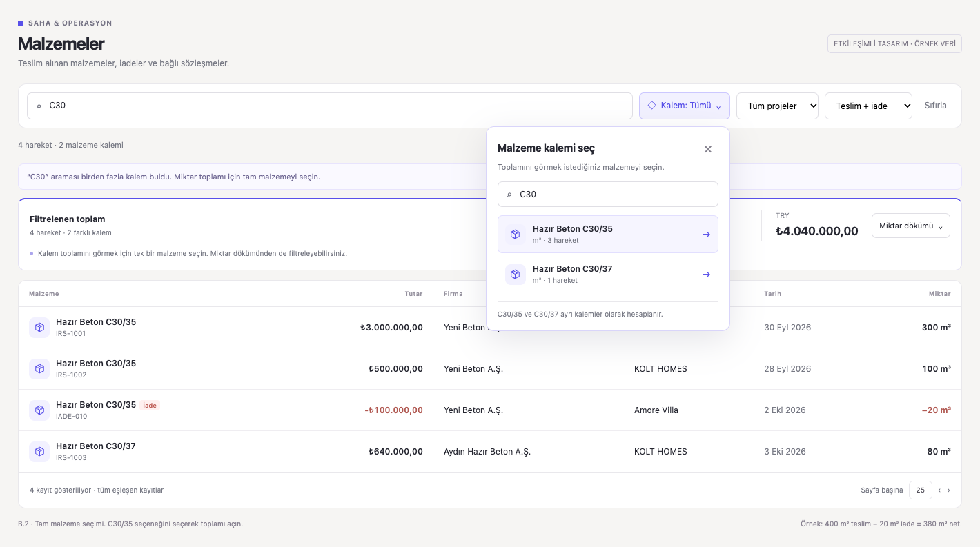The image size is (980, 547).
Task: Click the arrow on the Hazır Beton C30/37 option
Action: pyautogui.click(x=706, y=275)
